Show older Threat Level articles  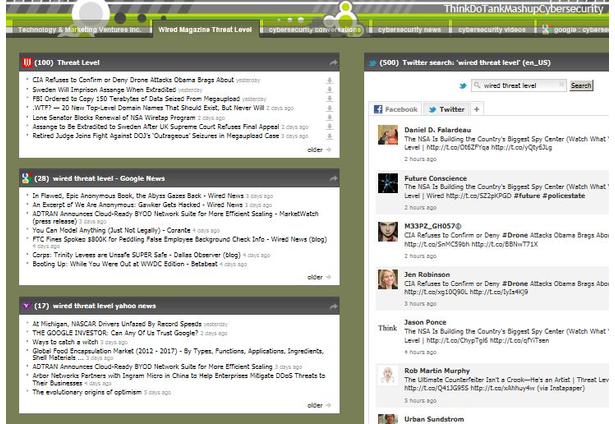[x=319, y=150]
